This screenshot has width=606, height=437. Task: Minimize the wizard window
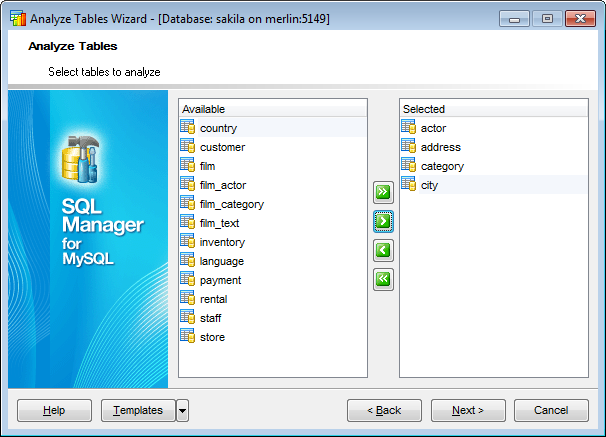click(514, 19)
